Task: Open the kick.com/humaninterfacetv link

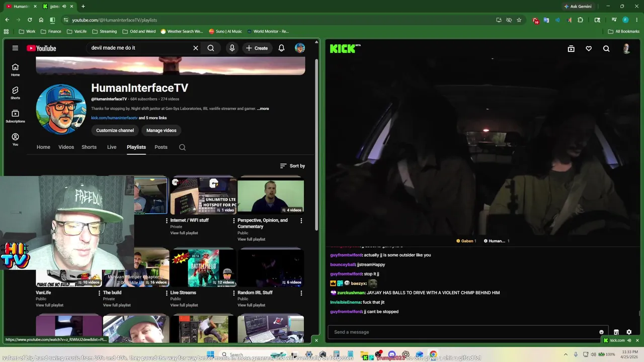Action: point(114,118)
